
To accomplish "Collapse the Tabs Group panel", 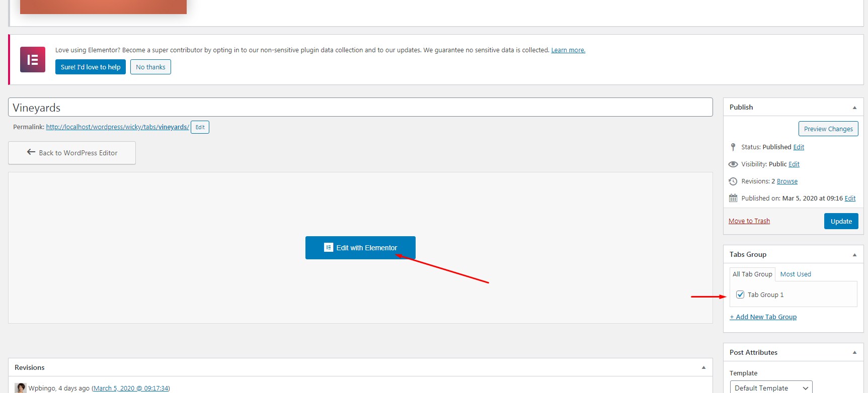I will tap(854, 255).
